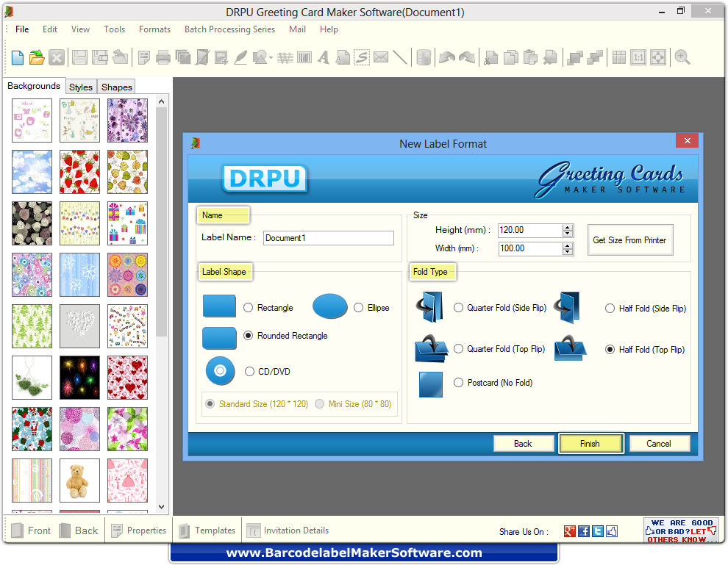Select the Pen drawing tool icon
Screen dimensions: 728x565
pyautogui.click(x=240, y=57)
